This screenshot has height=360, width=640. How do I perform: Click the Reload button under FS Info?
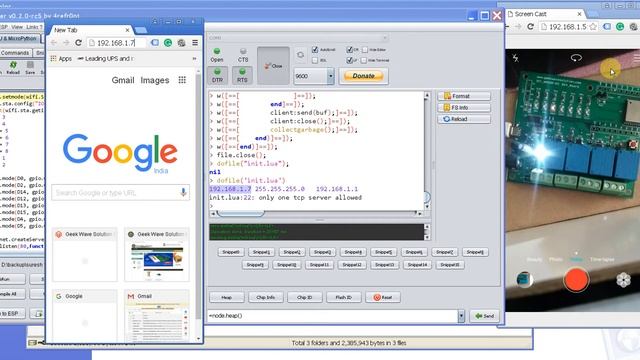[x=464, y=119]
